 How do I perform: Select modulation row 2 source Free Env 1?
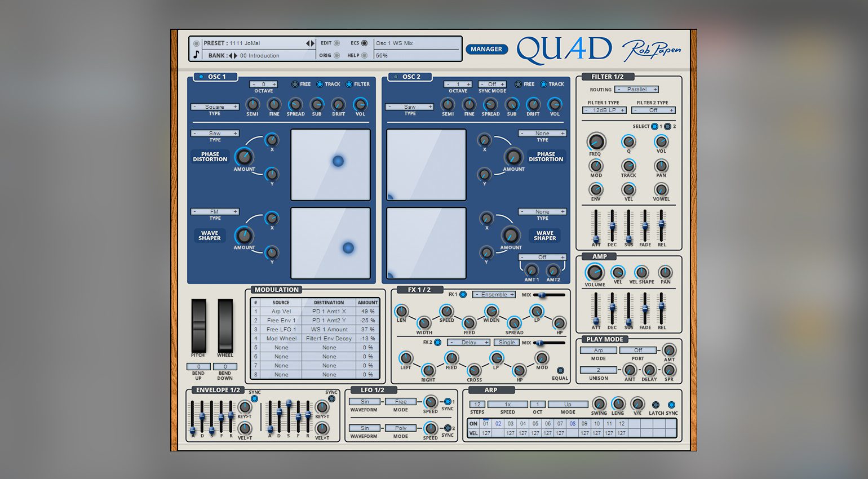(281, 320)
